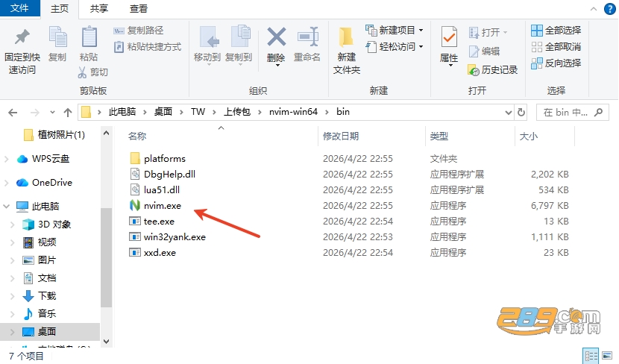Select tee.exe file

pyautogui.click(x=152, y=222)
